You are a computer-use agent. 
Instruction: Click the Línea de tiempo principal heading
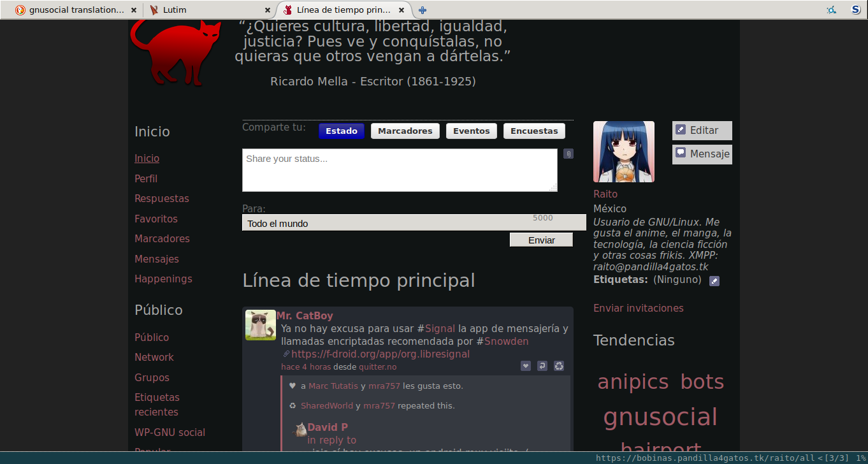click(x=359, y=280)
